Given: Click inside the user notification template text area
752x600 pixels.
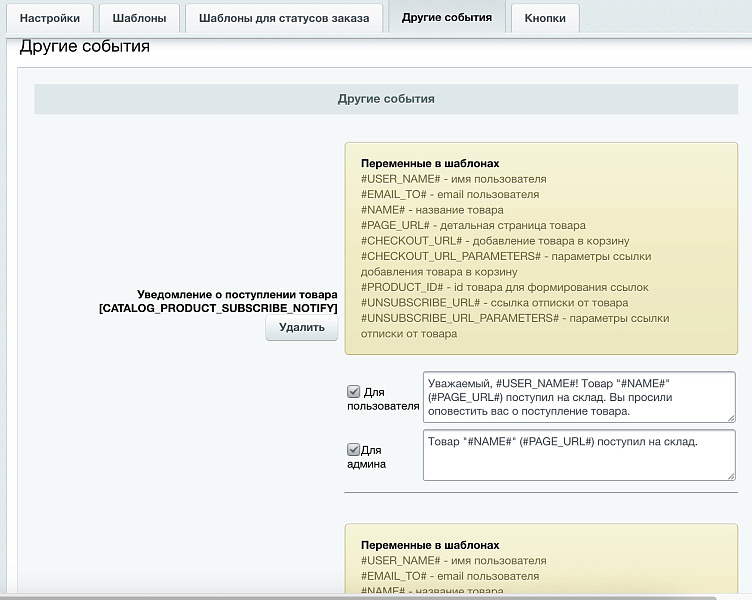Looking at the screenshot, I should tap(578, 397).
